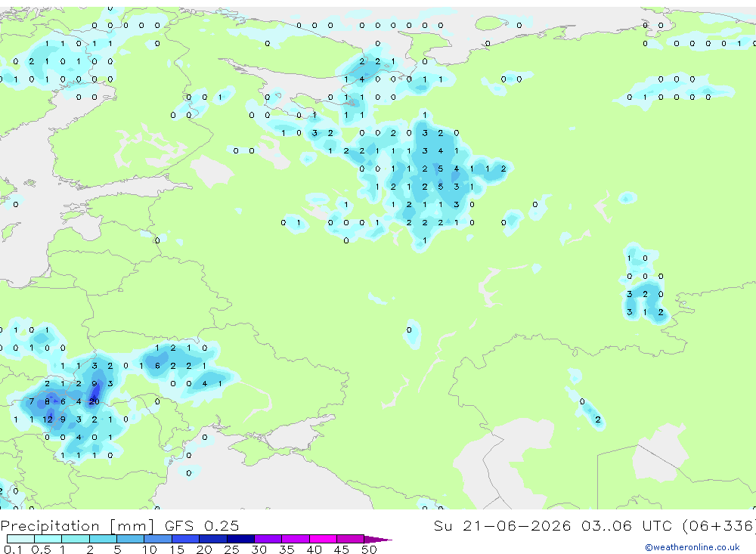Select the legend swatch between 10 and 15
756x554 pixels.
(x=158, y=539)
